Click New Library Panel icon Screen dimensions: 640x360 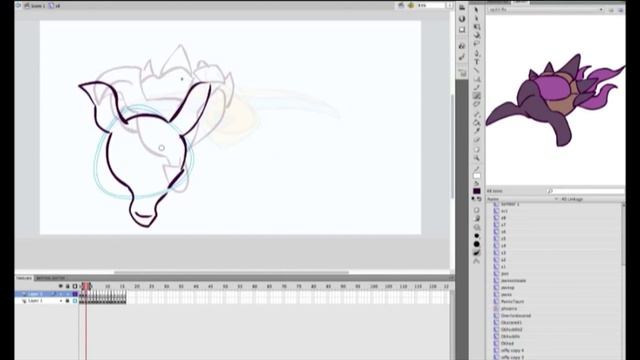[x=620, y=10]
